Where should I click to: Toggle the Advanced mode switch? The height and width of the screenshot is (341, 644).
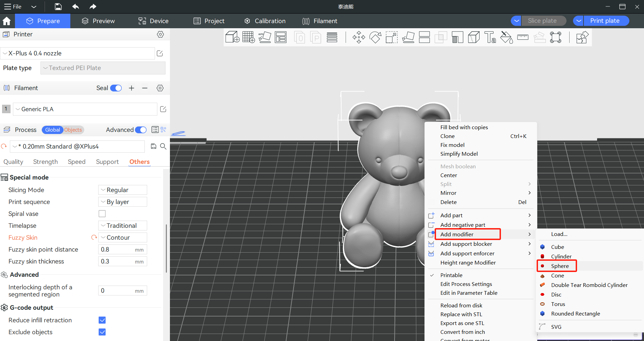tap(141, 130)
